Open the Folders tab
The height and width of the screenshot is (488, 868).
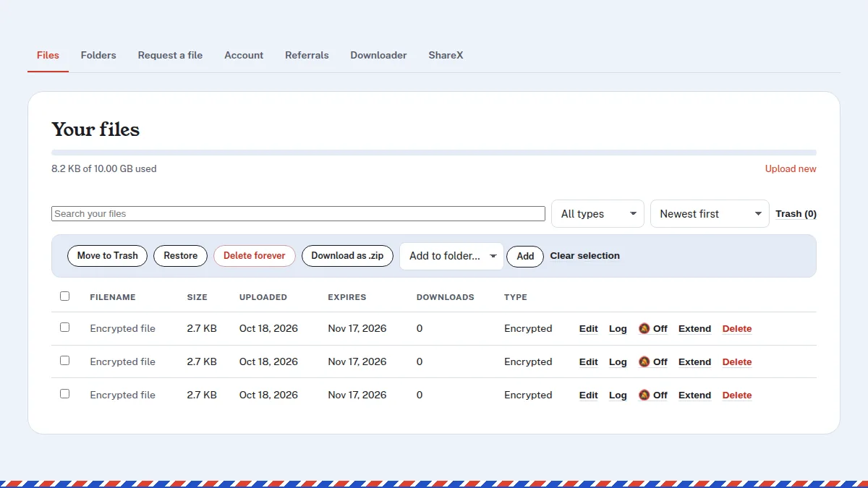(x=98, y=55)
